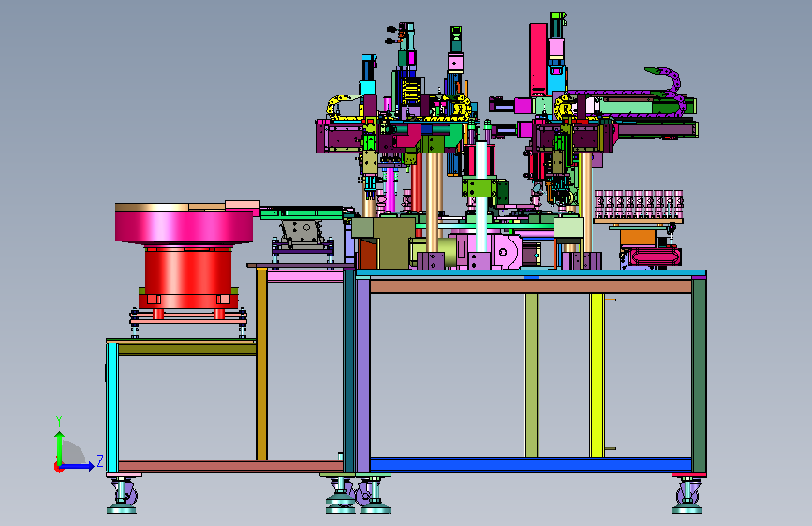The width and height of the screenshot is (812, 526).
Task: Click the green Y axis arrow of triad
Action: pyautogui.click(x=60, y=448)
